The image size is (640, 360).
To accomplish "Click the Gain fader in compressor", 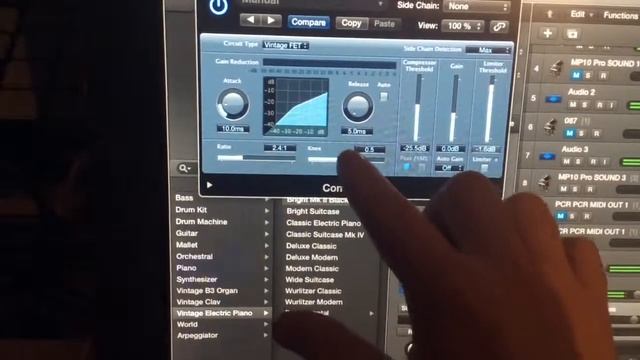I will 453,108.
